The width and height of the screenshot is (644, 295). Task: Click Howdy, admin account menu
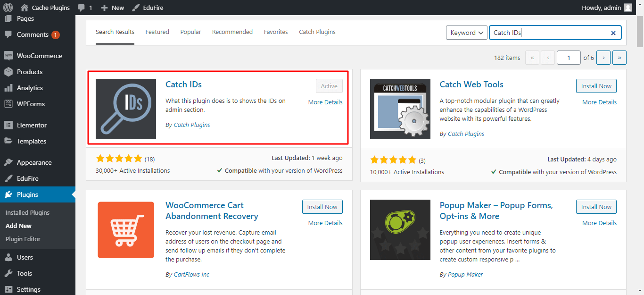point(608,8)
